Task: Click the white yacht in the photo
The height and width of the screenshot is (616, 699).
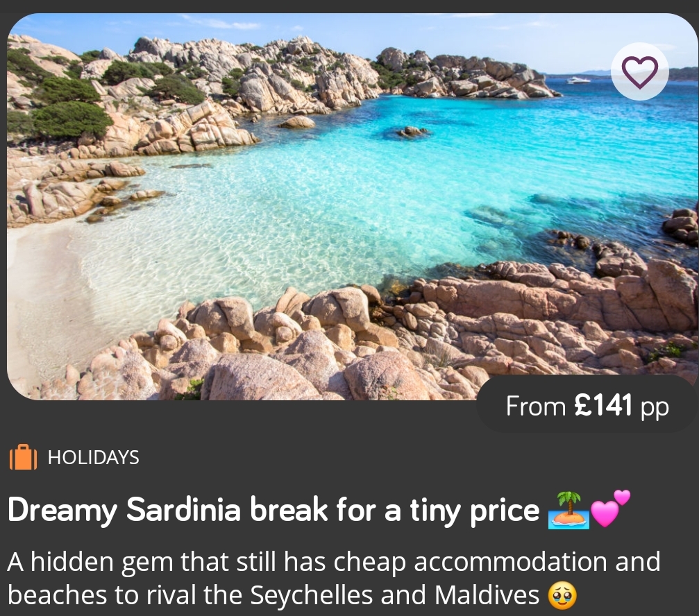Action: 578,80
